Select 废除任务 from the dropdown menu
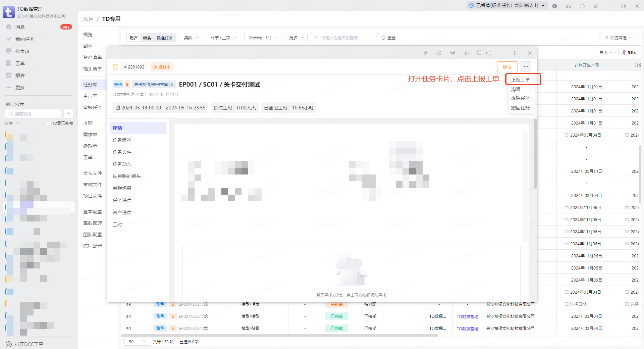This screenshot has width=644, height=349. pyautogui.click(x=520, y=98)
